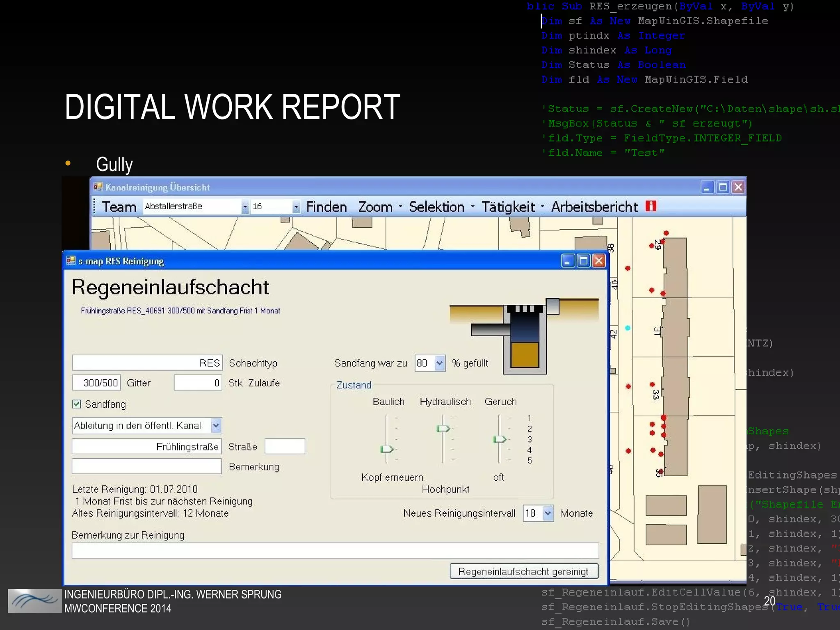Open the Abstallerstraße street dropdown
Screen dimensions: 840x630
(245, 207)
